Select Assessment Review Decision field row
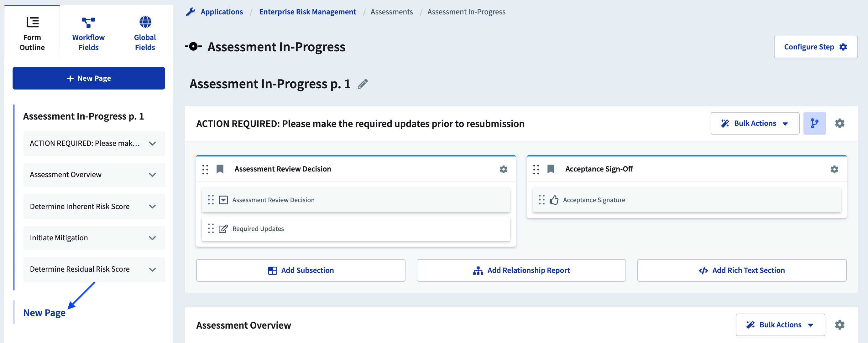868x343 pixels. tap(356, 200)
